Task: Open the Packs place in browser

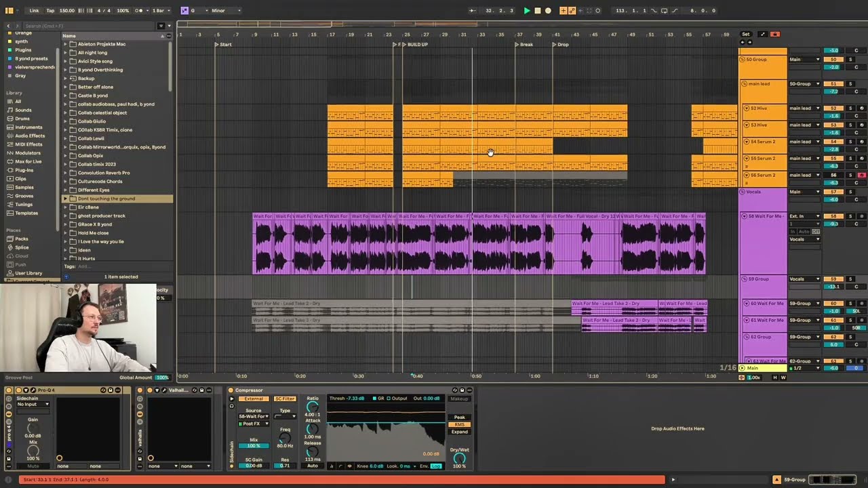Action: [22, 239]
